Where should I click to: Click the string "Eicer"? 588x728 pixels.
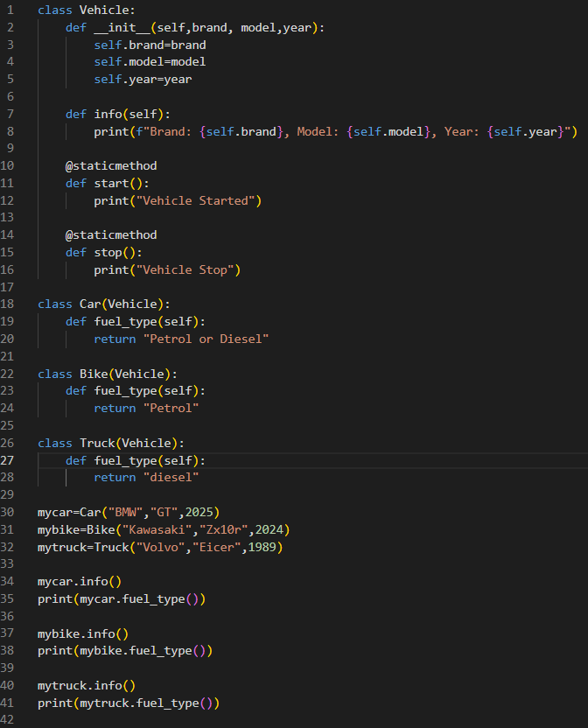(216, 548)
